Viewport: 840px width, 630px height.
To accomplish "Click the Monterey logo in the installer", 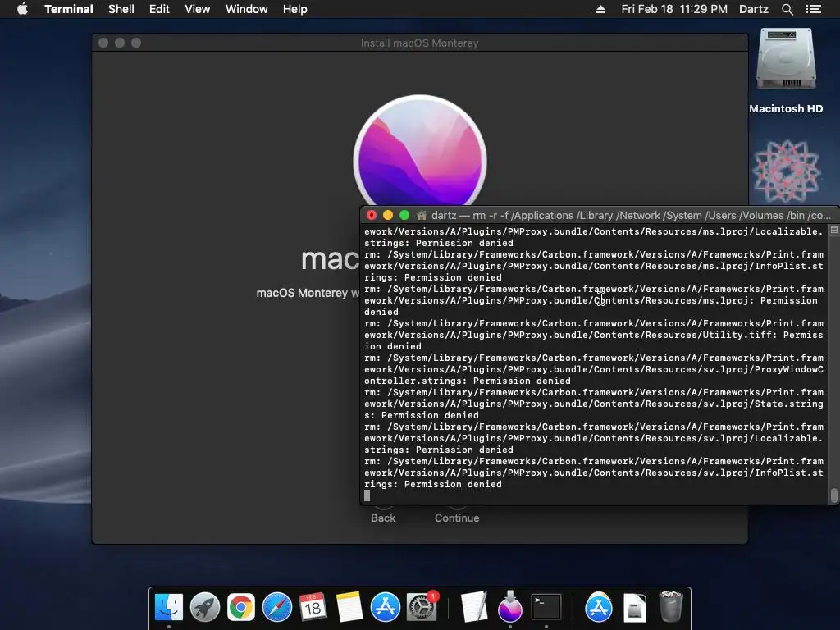I will click(420, 151).
